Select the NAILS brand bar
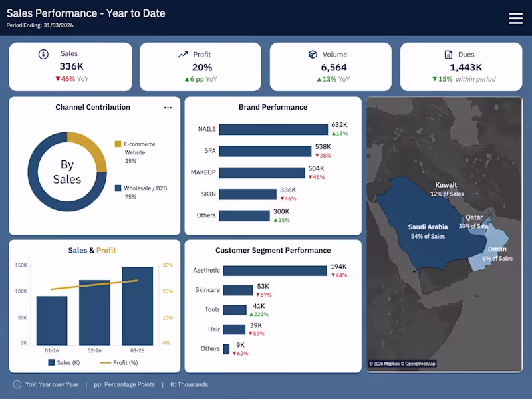The image size is (532, 399). (x=273, y=130)
